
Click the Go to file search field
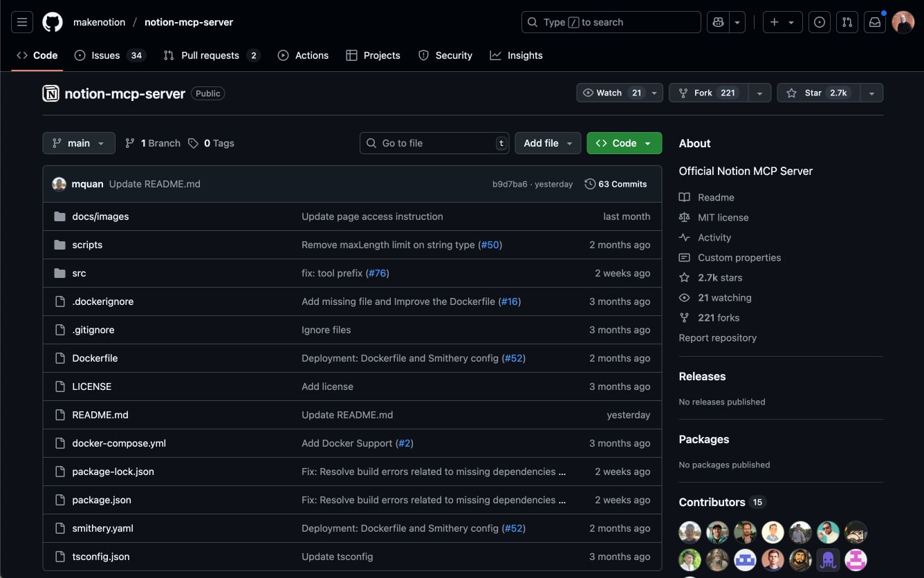[434, 143]
